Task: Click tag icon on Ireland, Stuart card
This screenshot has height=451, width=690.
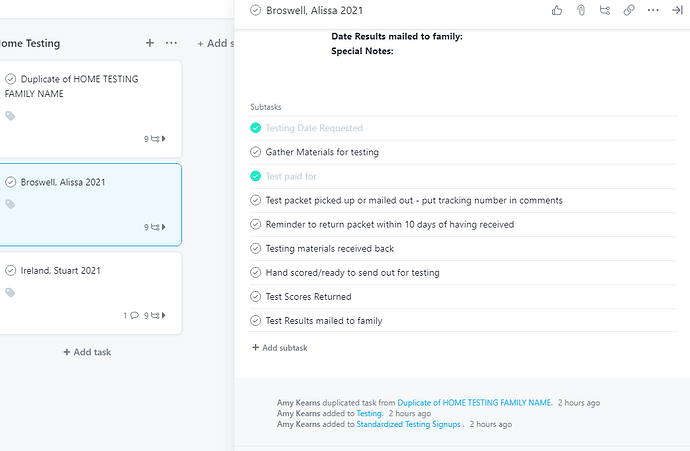Action: [10, 293]
